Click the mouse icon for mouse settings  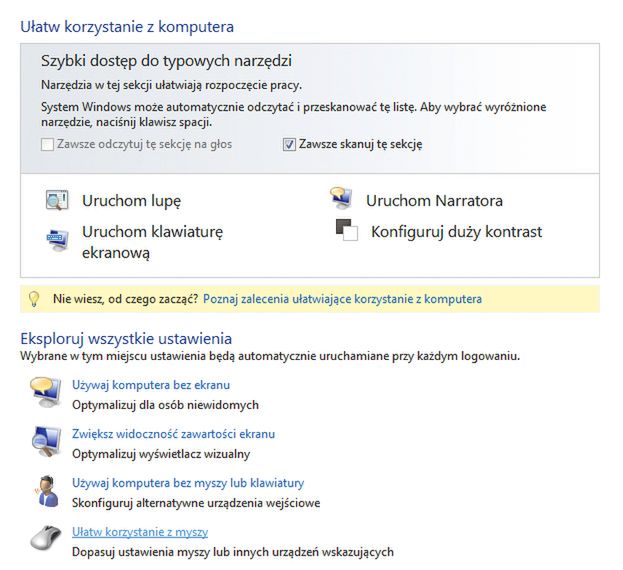(45, 540)
